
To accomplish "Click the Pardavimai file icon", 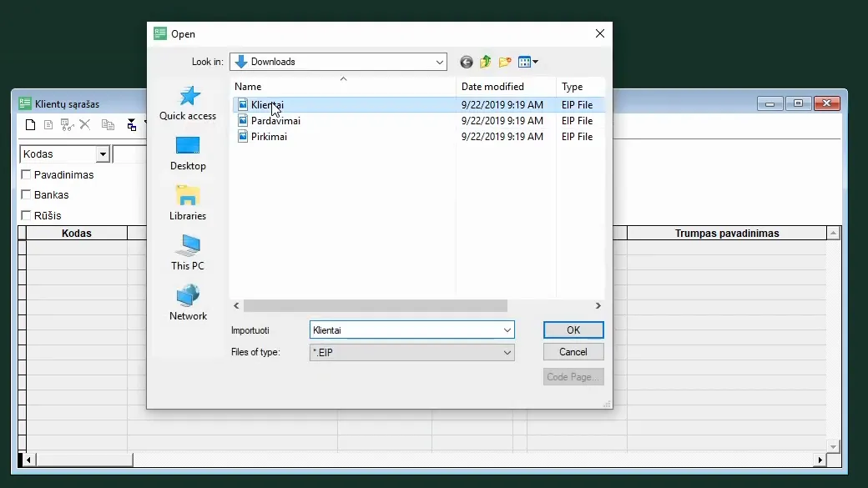I will [243, 121].
